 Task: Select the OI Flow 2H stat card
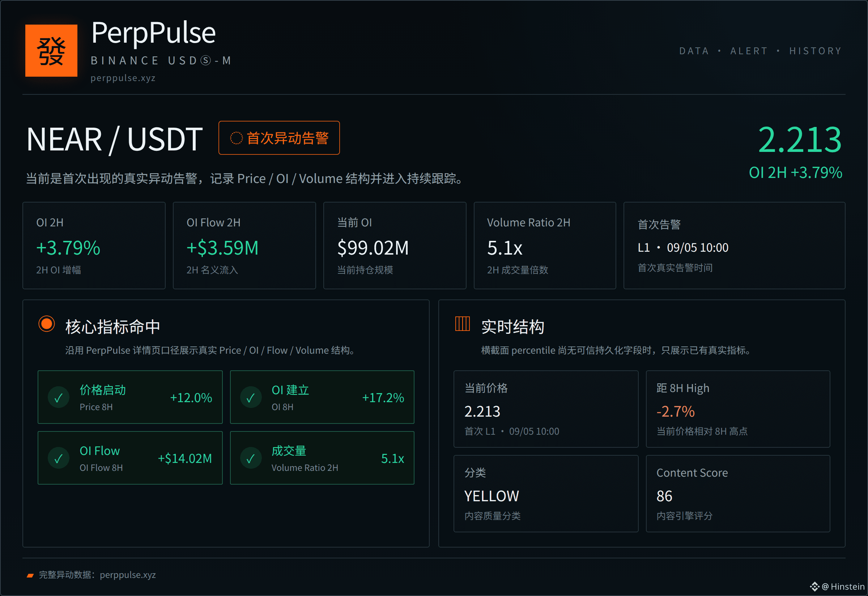pyautogui.click(x=244, y=246)
